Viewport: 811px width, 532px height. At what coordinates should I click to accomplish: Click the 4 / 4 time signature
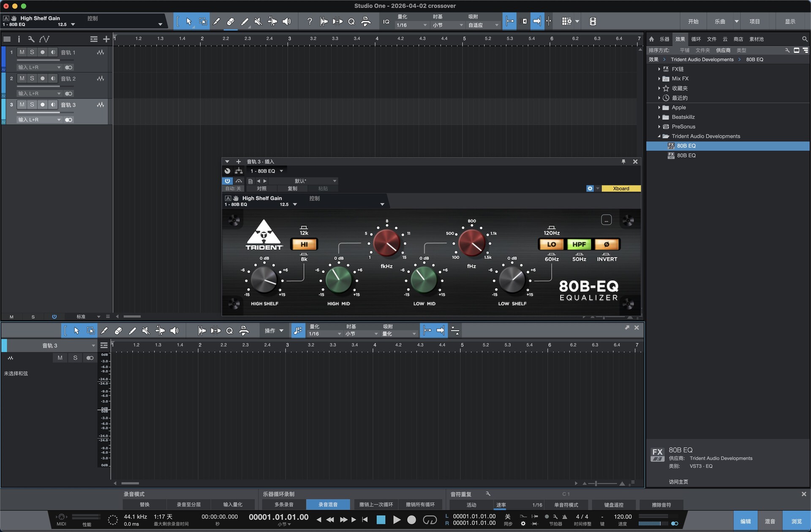(582, 517)
